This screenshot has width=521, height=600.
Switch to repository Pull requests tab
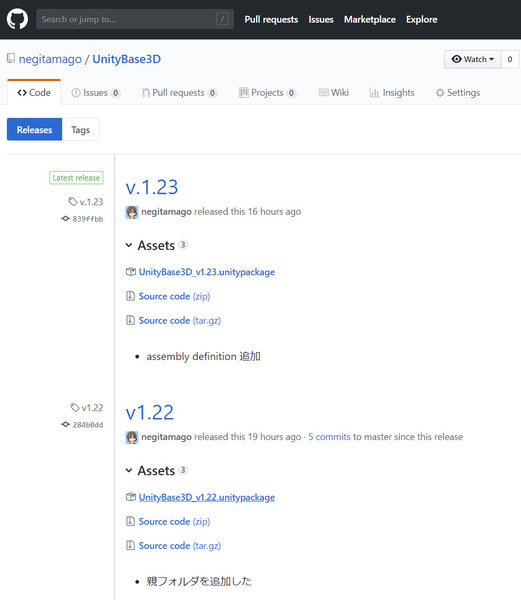tap(179, 93)
